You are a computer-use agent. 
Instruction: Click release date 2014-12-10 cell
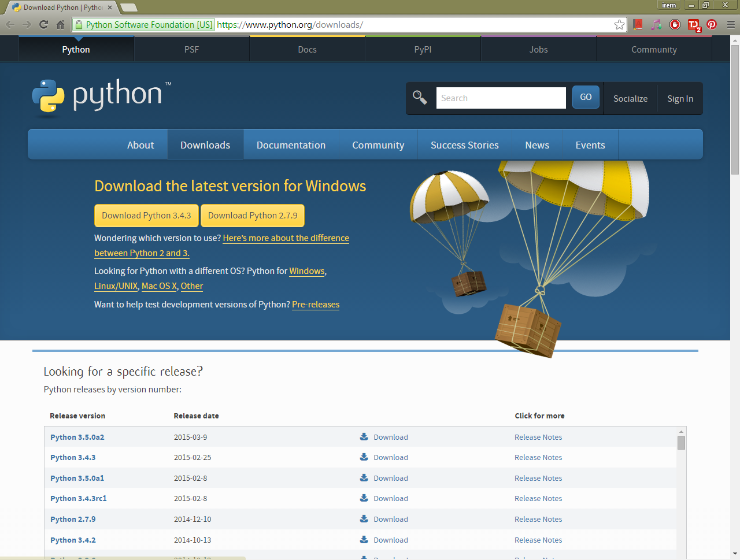pyautogui.click(x=193, y=519)
